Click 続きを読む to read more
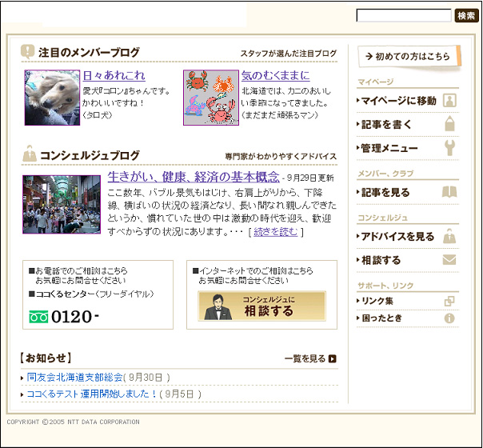 click(x=277, y=232)
